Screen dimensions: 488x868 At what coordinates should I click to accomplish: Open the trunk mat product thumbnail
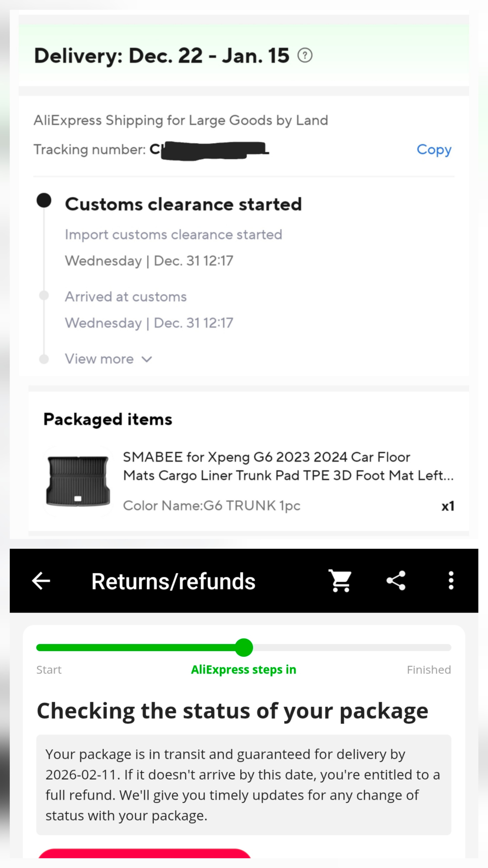(x=78, y=481)
